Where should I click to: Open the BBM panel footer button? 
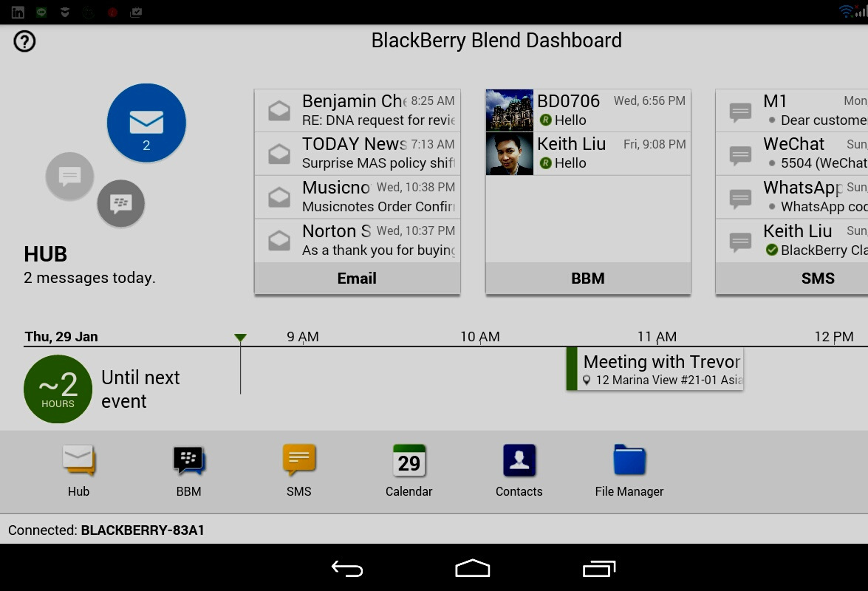click(588, 278)
